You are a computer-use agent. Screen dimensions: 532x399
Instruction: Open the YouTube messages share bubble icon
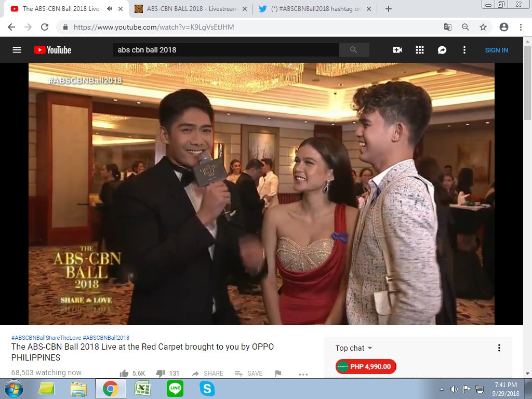[442, 50]
